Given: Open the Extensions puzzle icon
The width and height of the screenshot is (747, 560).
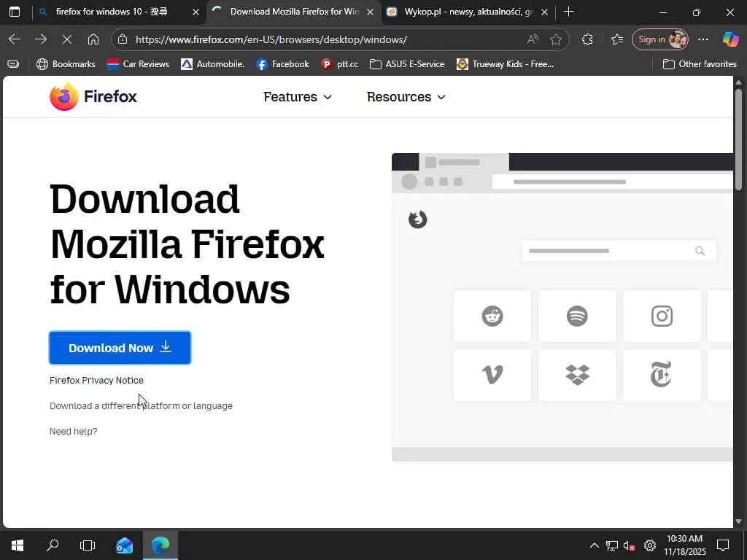Looking at the screenshot, I should pos(587,39).
